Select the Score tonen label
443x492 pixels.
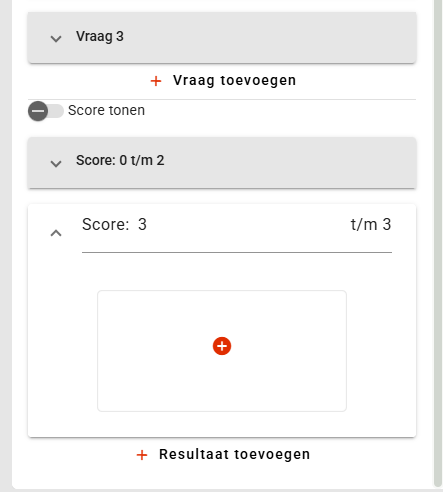[106, 110]
